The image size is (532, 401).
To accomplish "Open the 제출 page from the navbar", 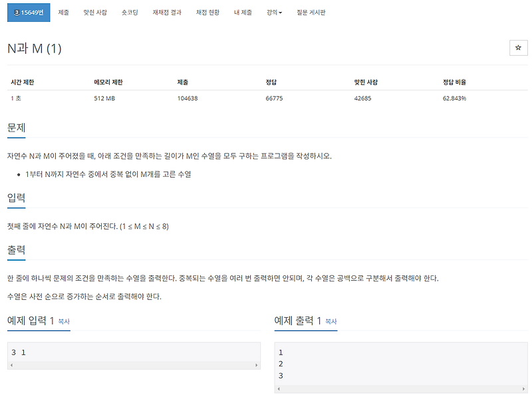I will 65,12.
